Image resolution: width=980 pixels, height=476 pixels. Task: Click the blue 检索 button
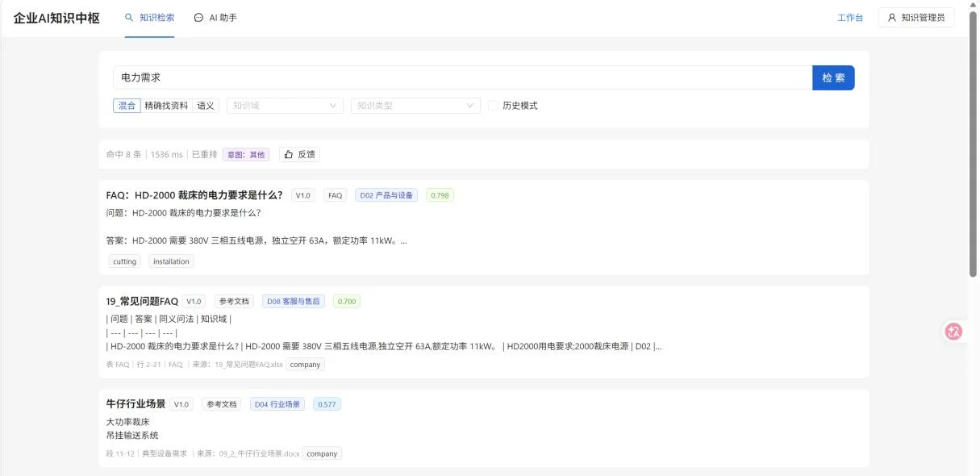coord(833,77)
